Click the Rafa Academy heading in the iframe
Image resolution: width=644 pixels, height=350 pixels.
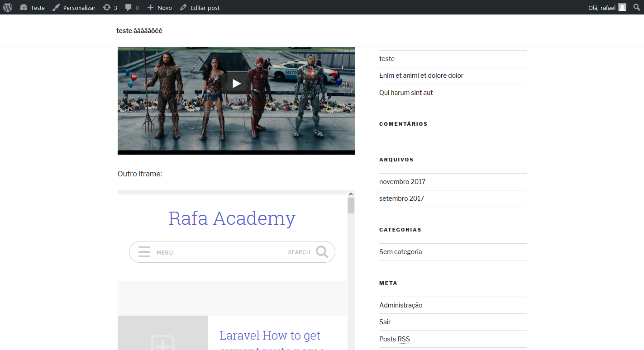232,218
